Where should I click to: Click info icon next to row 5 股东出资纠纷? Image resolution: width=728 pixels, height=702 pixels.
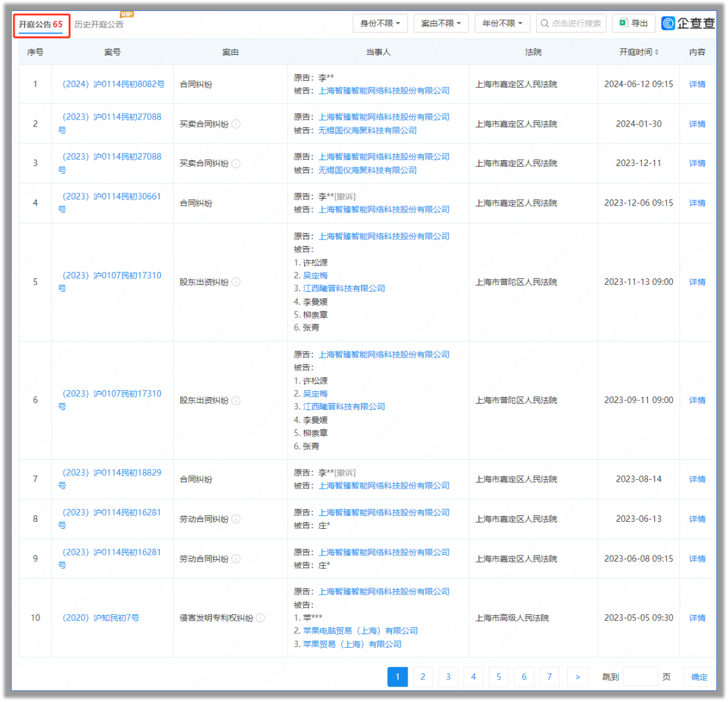click(236, 282)
